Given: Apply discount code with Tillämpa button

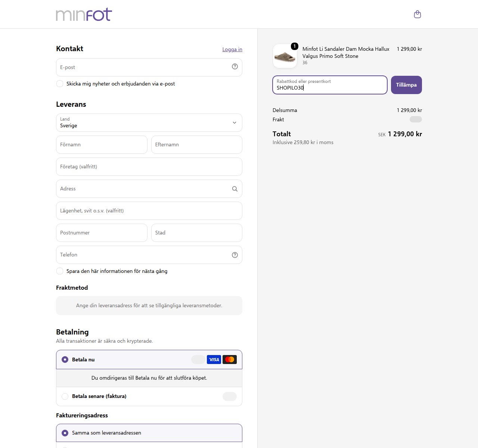Looking at the screenshot, I should point(406,85).
